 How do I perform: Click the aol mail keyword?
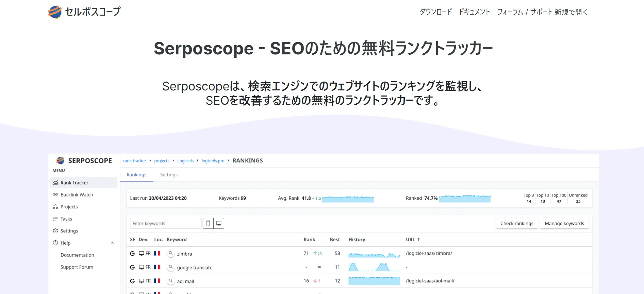[185, 281]
